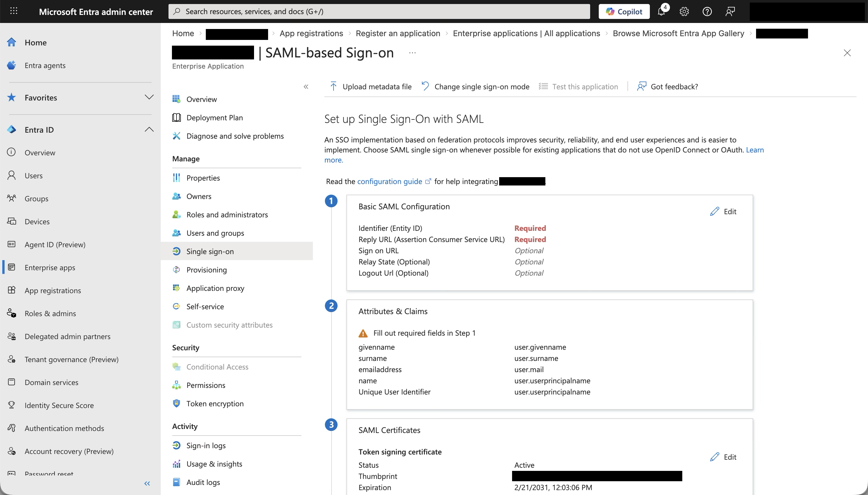Open the application Overview page

[201, 99]
